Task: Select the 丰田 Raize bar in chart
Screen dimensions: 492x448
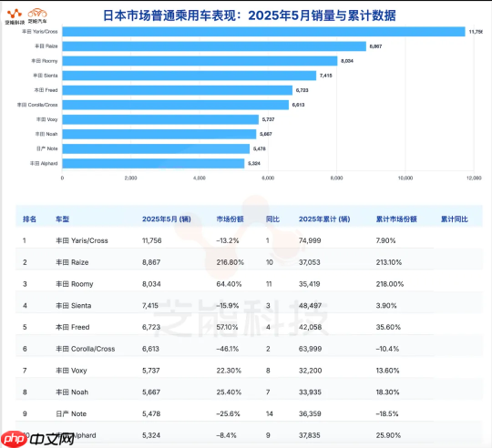Action: 214,46
